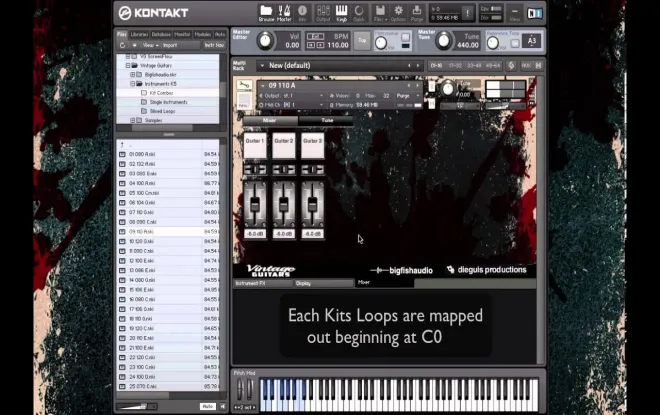
Task: Show rack page 17-32
Action: coord(455,66)
